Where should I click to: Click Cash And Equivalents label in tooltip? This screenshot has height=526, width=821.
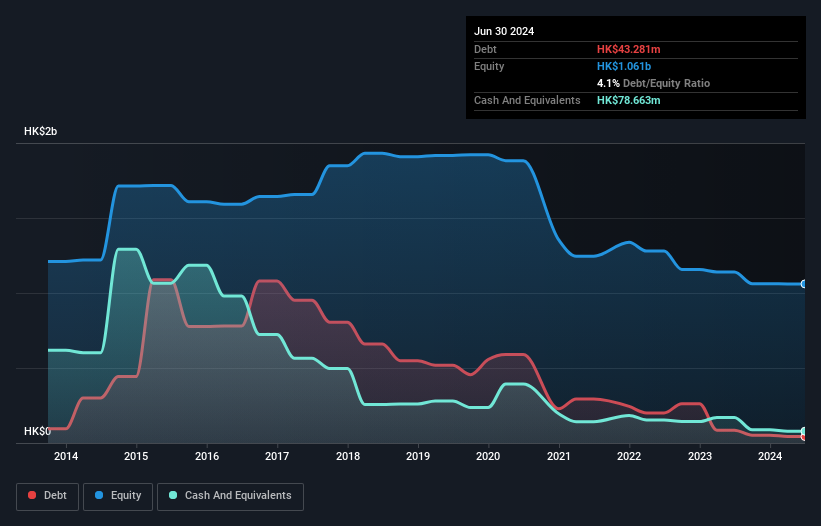point(527,100)
